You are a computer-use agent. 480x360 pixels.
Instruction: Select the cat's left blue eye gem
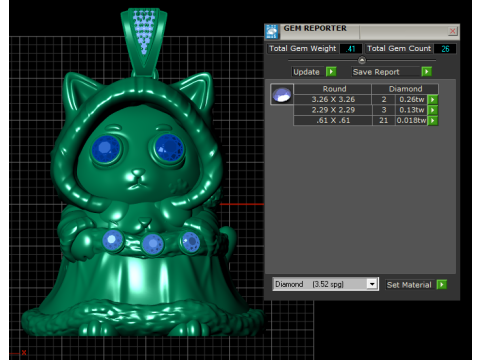pyautogui.click(x=106, y=148)
